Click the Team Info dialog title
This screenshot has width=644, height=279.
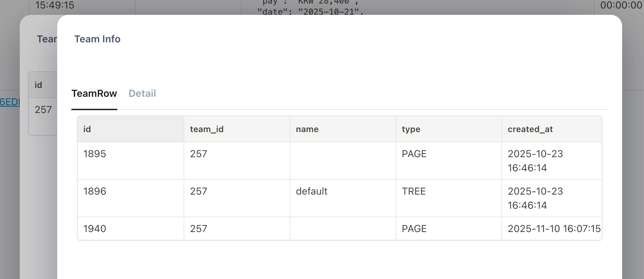(97, 39)
